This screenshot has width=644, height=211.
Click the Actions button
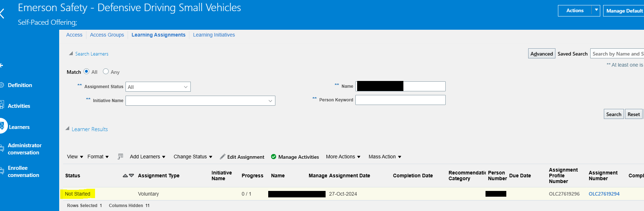point(575,10)
